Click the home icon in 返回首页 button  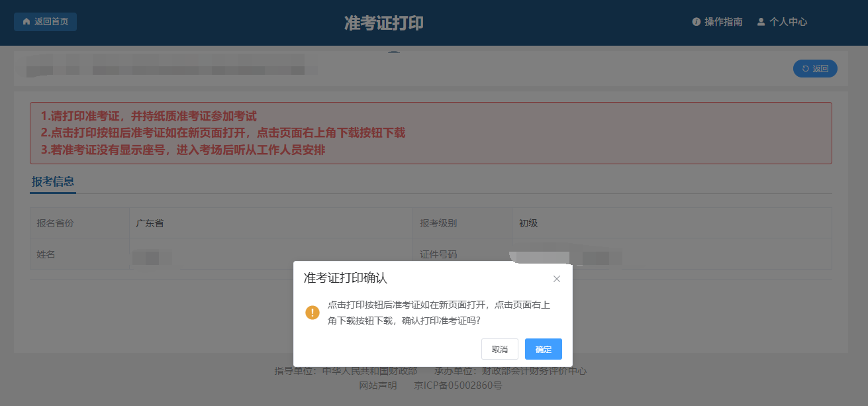[x=26, y=22]
